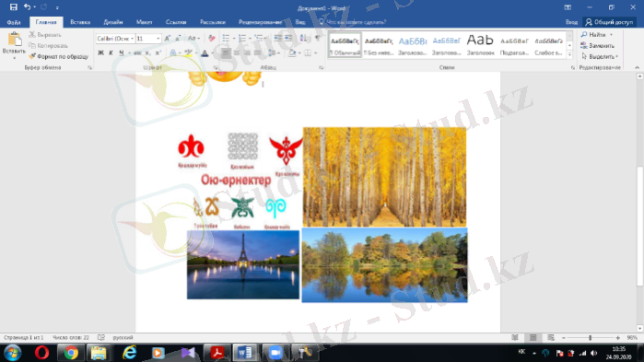This screenshot has width=644, height=362.
Task: Click the Общий доступ share button
Action: point(609,22)
